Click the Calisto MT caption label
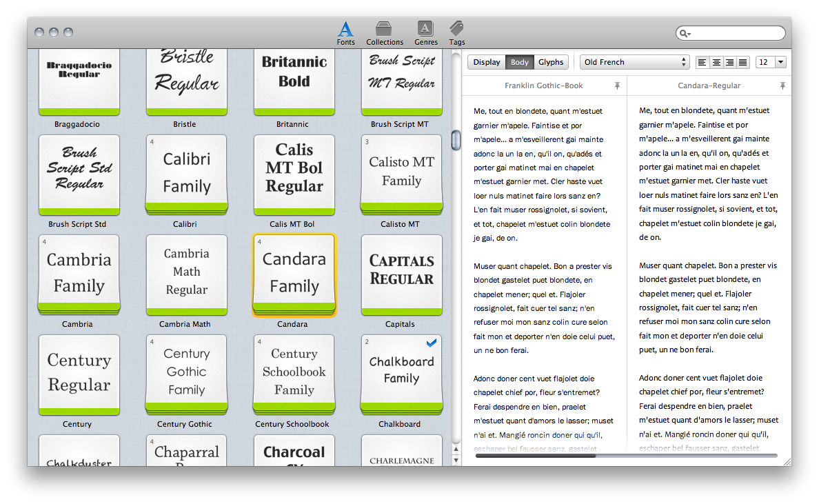 (x=400, y=224)
